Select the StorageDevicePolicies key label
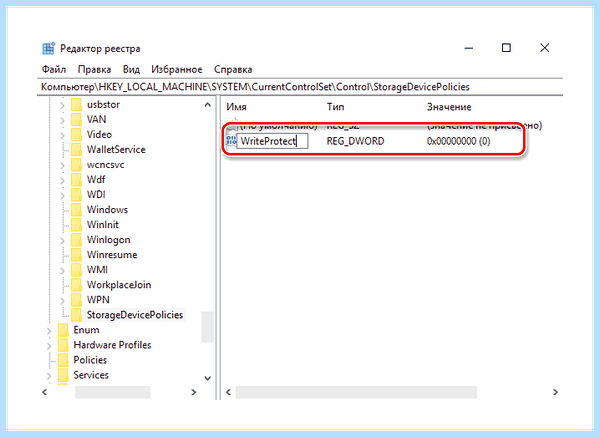Image resolution: width=600 pixels, height=437 pixels. coord(135,315)
